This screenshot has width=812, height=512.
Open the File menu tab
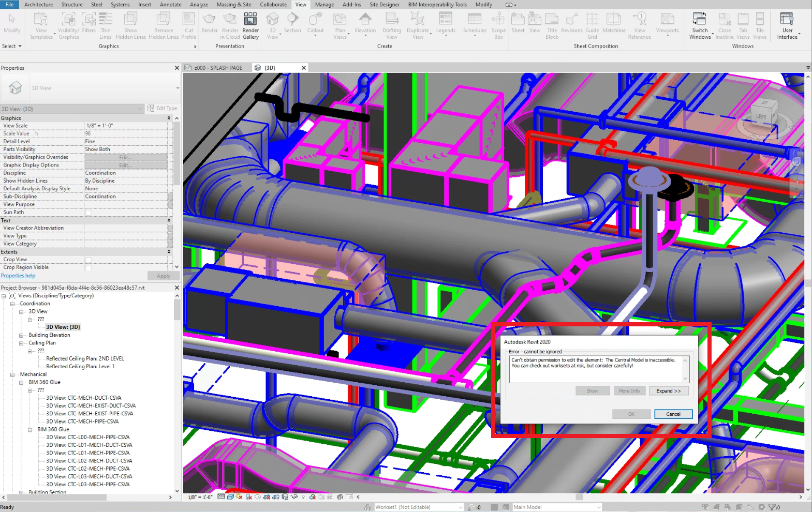(x=9, y=5)
